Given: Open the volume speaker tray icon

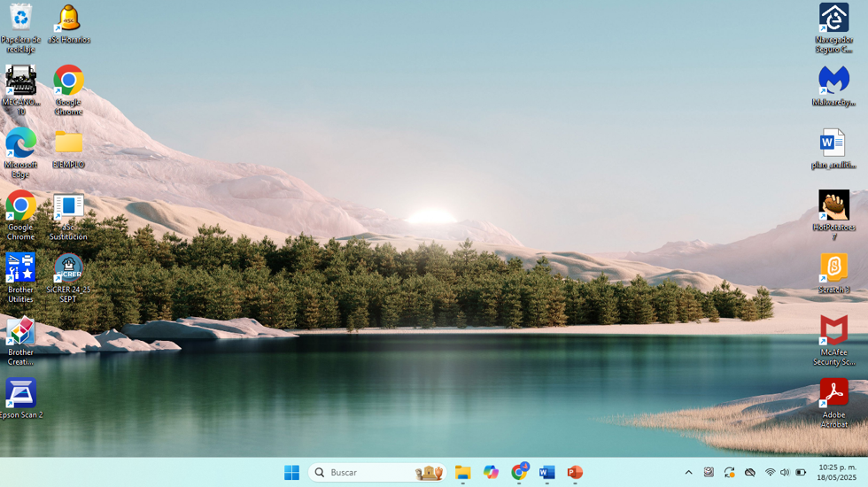Looking at the screenshot, I should coord(785,473).
